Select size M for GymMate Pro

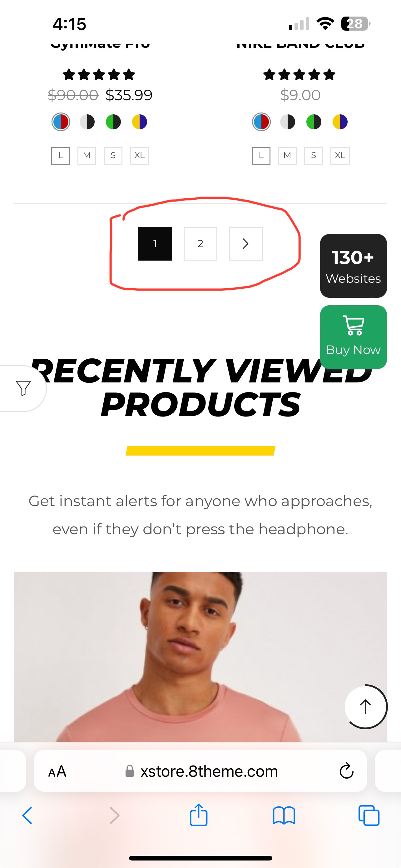87,156
